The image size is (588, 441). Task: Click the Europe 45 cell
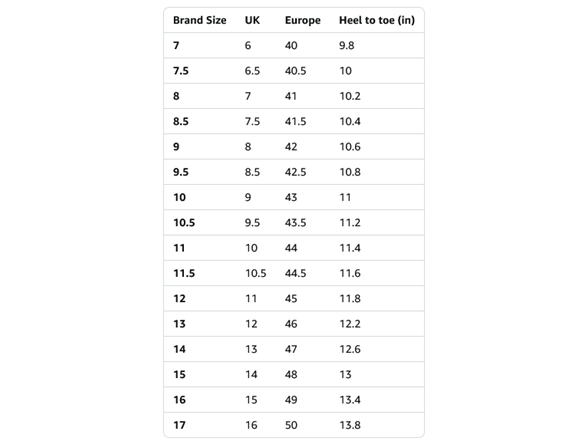coord(291,298)
